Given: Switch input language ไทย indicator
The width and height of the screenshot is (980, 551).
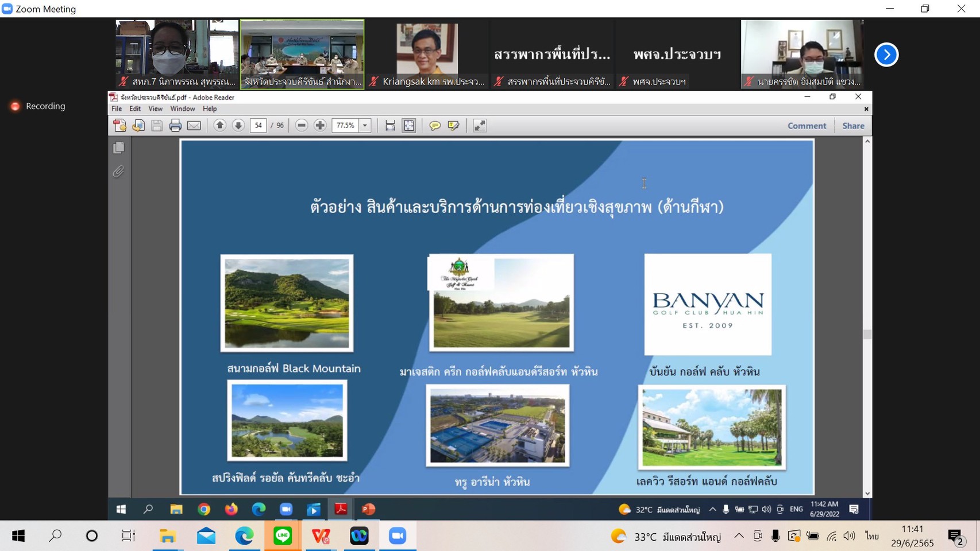Looking at the screenshot, I should (872, 536).
